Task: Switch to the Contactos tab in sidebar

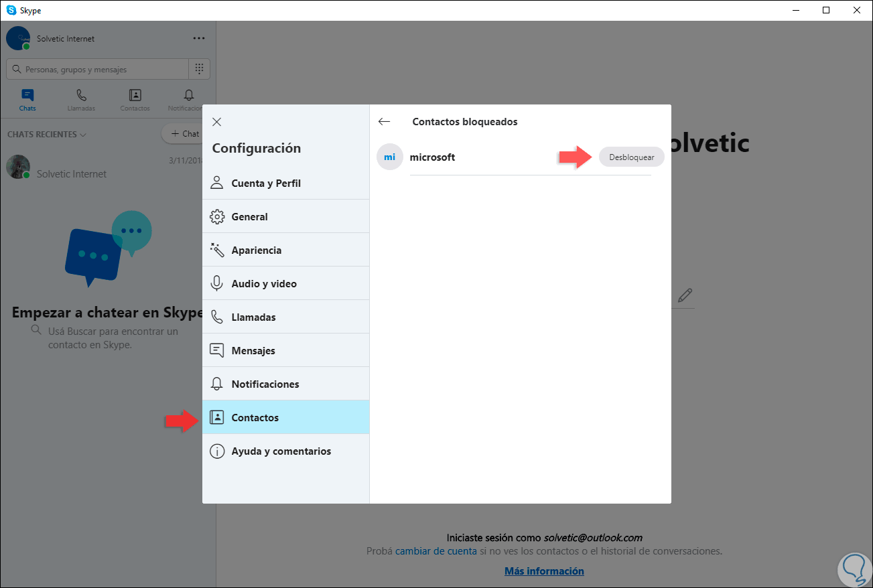Action: click(x=135, y=100)
